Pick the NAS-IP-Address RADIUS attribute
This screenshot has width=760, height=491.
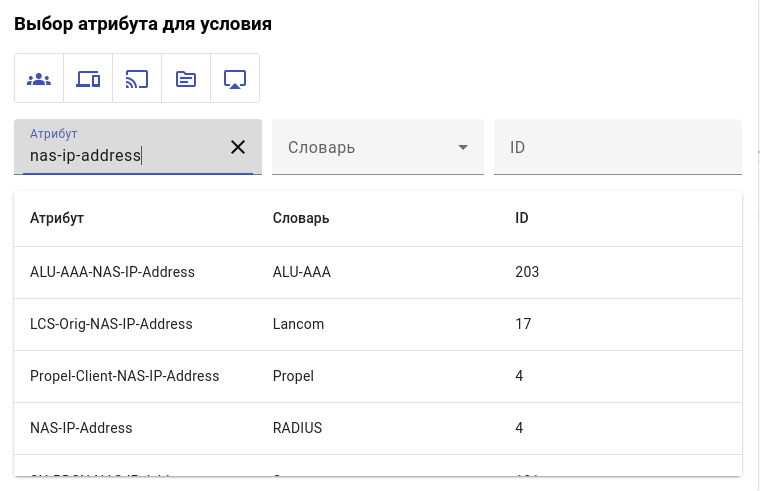pyautogui.click(x=81, y=428)
